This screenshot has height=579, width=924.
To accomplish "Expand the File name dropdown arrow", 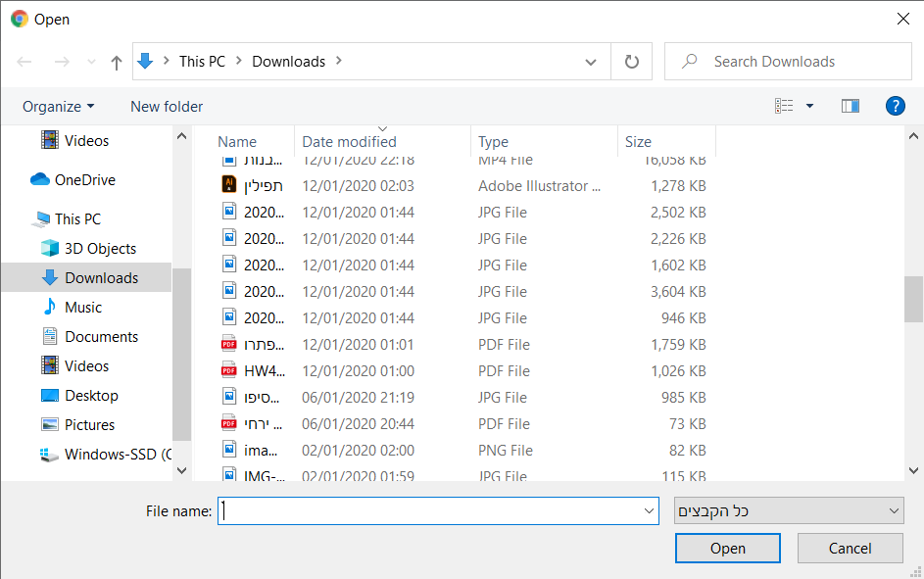I will click(650, 510).
